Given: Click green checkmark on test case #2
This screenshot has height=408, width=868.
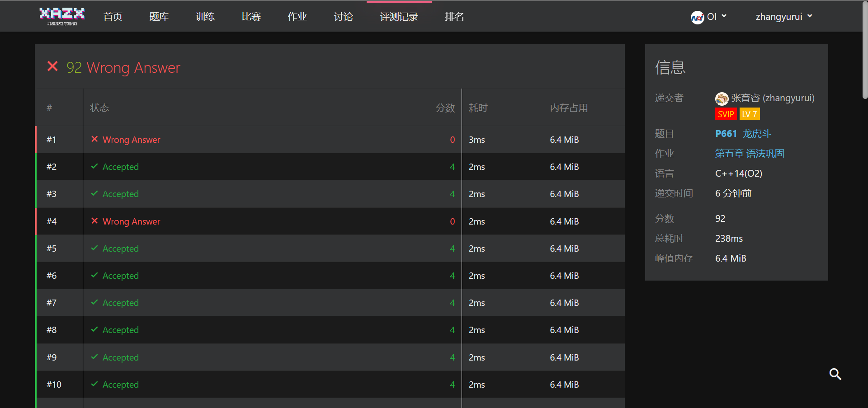Looking at the screenshot, I should tap(94, 166).
